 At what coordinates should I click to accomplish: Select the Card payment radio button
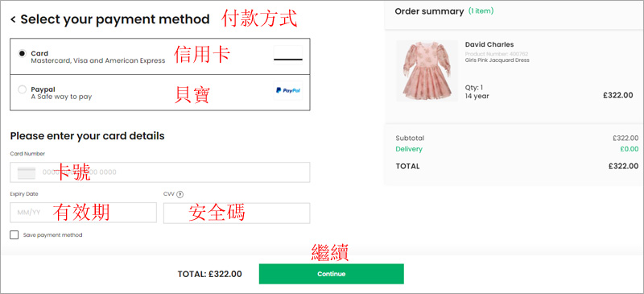click(23, 53)
